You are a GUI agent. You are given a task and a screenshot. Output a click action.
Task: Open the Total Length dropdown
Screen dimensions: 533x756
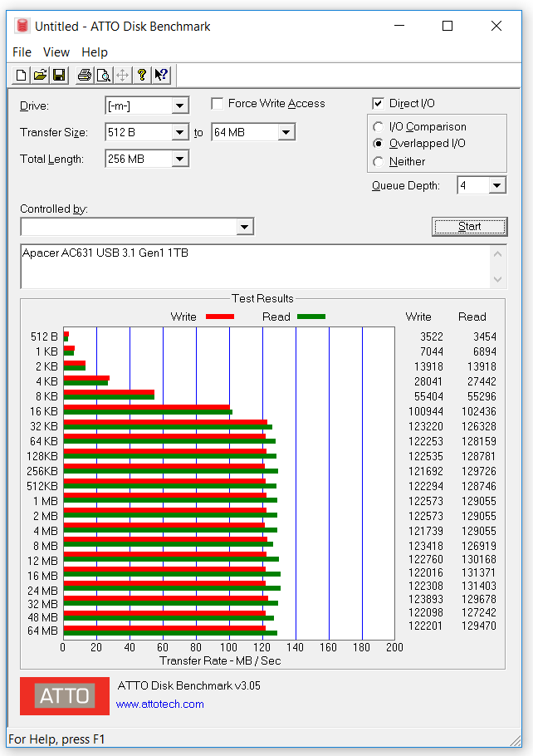point(180,159)
